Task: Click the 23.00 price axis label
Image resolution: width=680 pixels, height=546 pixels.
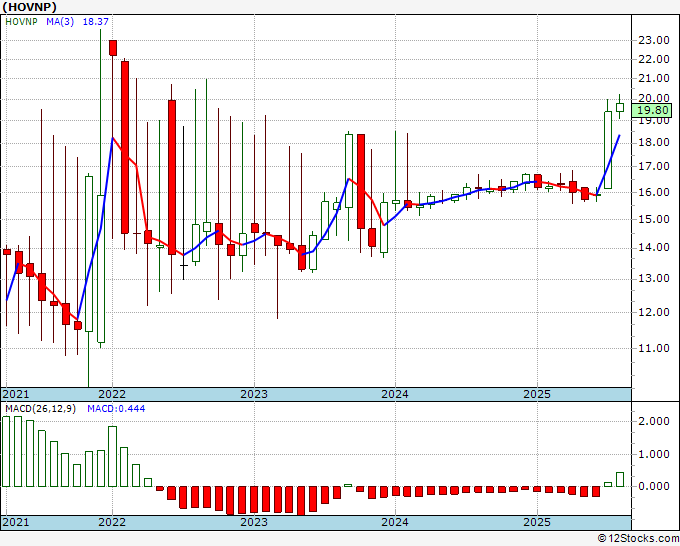Action: pyautogui.click(x=654, y=40)
